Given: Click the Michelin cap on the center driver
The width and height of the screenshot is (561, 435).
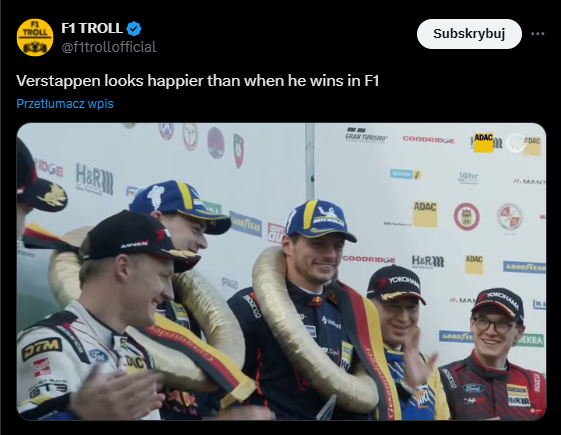Looking at the screenshot, I should pos(319,220).
